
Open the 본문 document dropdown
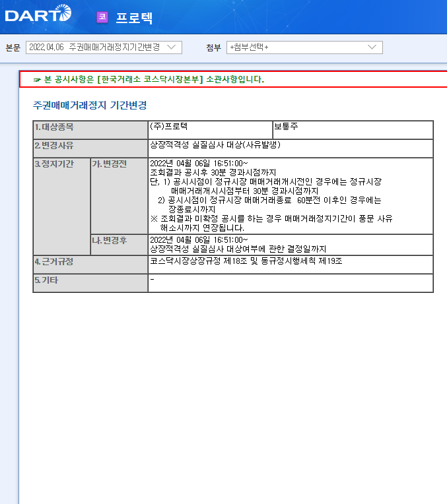pyautogui.click(x=104, y=47)
